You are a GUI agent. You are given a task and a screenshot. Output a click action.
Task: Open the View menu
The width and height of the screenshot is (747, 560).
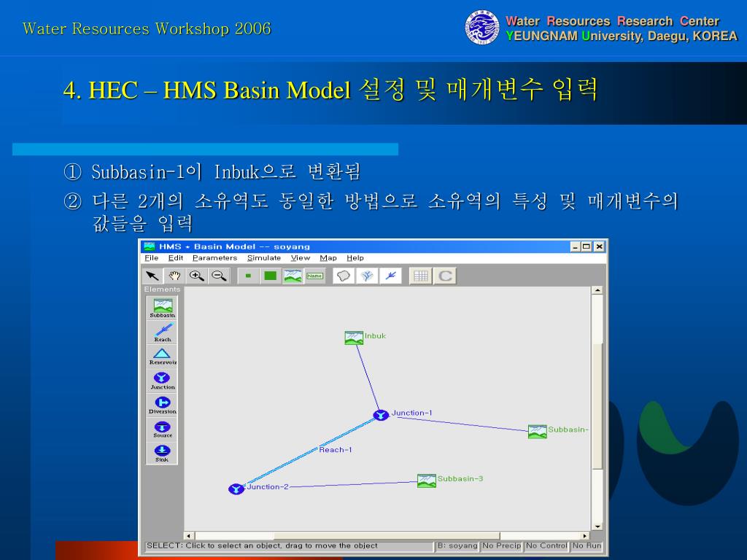tap(300, 257)
